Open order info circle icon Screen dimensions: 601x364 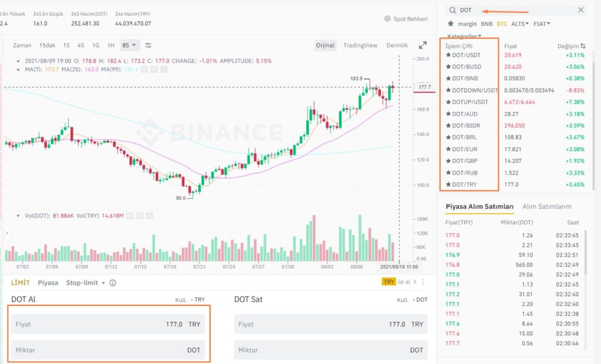pos(113,283)
